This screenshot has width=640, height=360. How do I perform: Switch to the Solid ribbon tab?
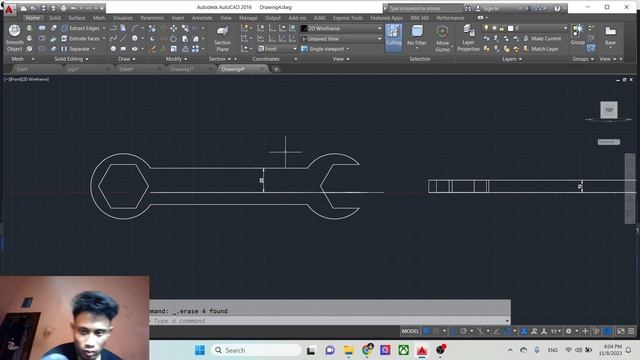coord(55,18)
